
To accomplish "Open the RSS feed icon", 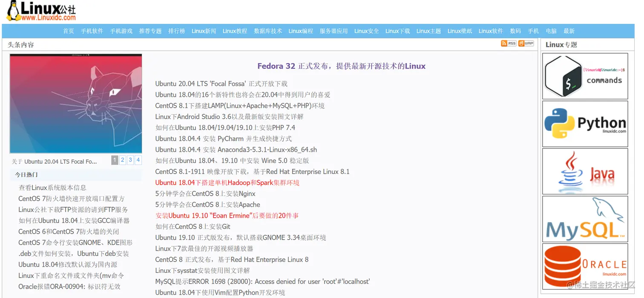I will tap(509, 43).
